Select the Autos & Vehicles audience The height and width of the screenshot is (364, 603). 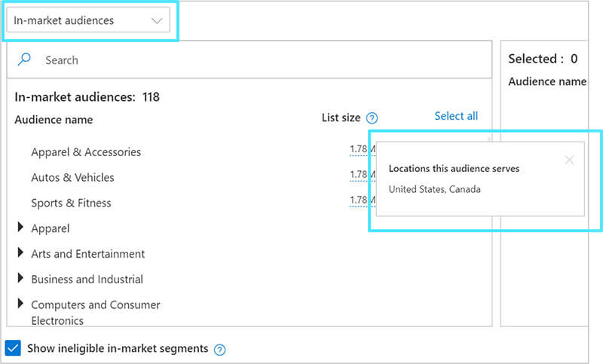[72, 178]
